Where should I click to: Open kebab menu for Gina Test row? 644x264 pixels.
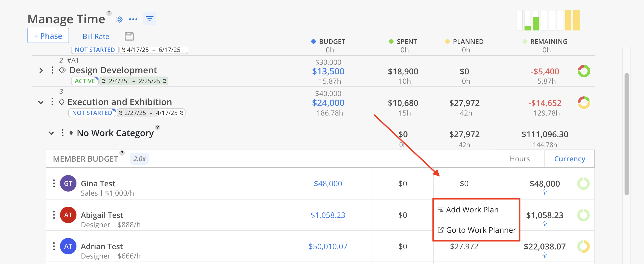54,183
